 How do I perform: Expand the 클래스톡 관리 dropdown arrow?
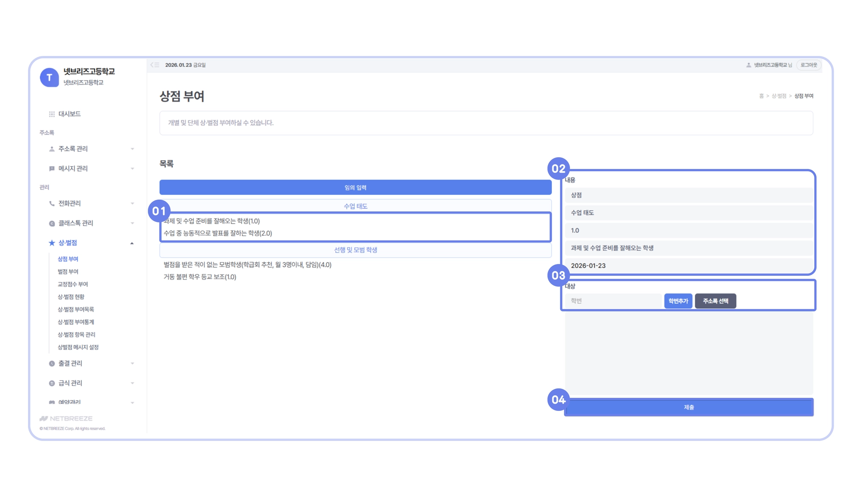(132, 223)
